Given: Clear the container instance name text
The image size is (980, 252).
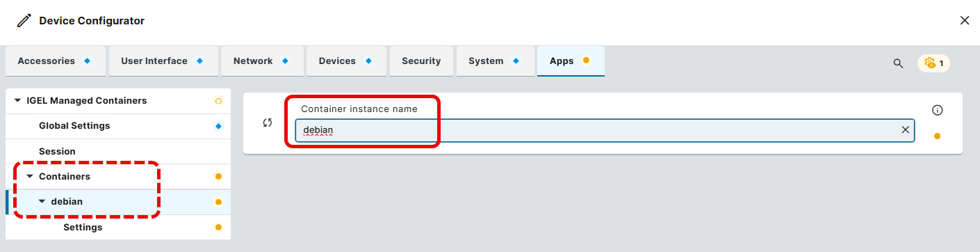Looking at the screenshot, I should tap(905, 130).
